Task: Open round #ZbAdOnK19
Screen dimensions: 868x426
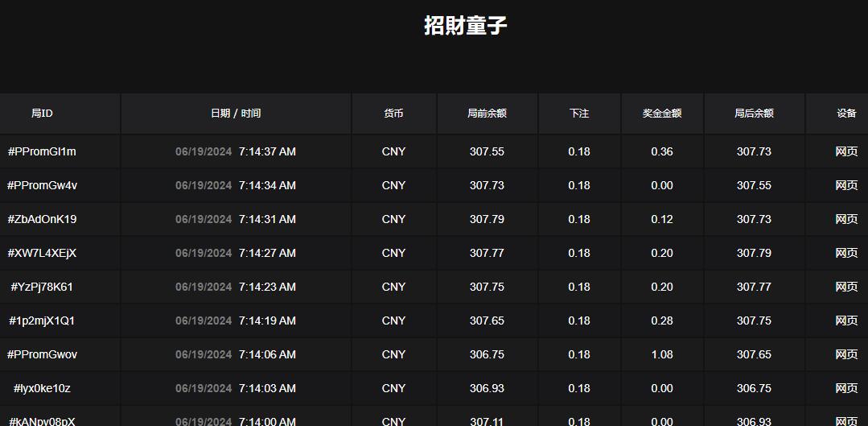Action: tap(42, 219)
